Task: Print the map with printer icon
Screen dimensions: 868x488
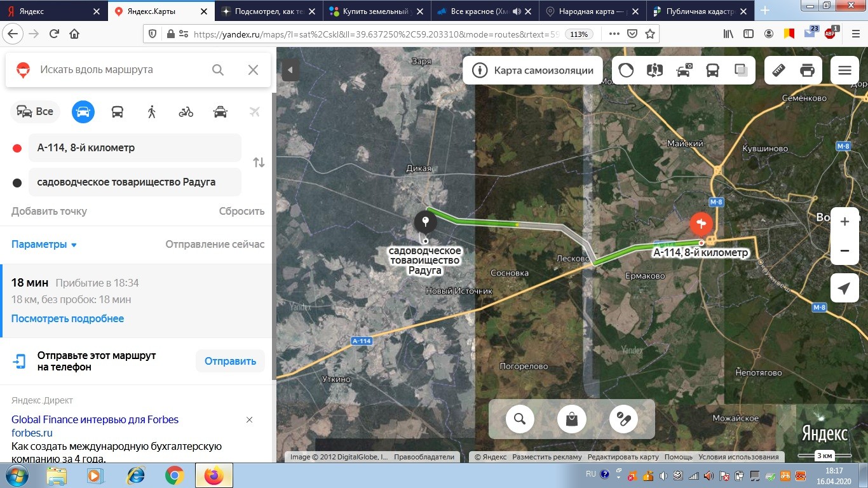Action: click(x=808, y=71)
